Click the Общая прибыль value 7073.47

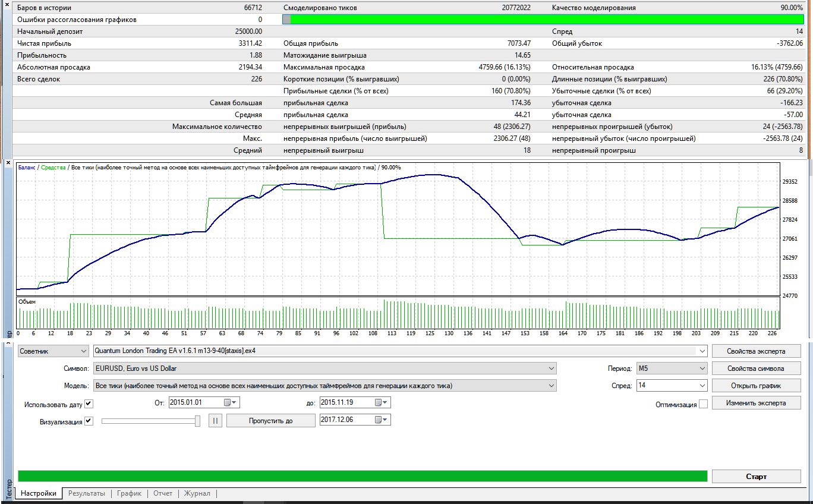coord(519,43)
